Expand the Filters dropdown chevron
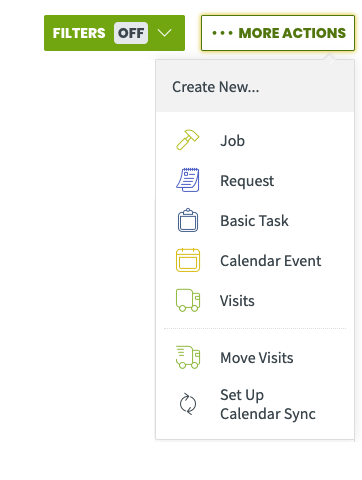 (164, 33)
